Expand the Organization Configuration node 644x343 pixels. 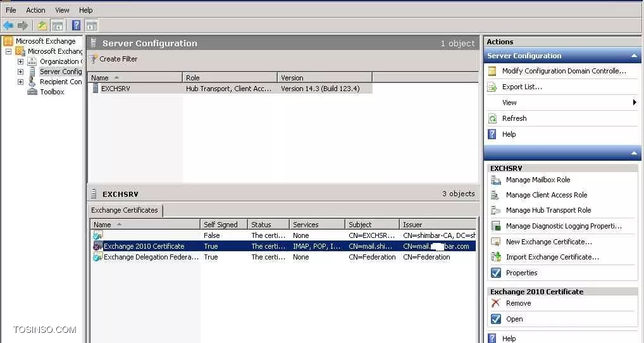[20, 61]
